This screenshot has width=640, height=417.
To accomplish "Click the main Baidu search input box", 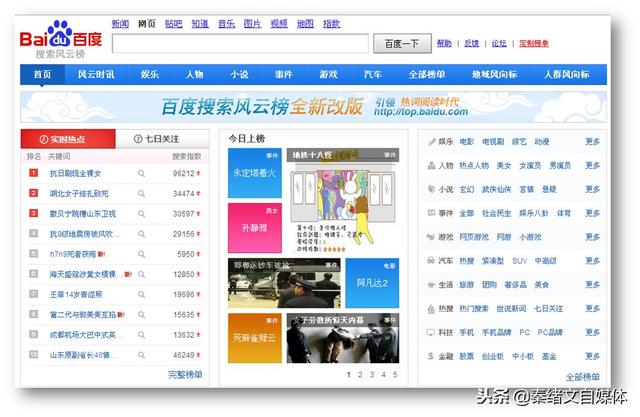I will tap(240, 44).
